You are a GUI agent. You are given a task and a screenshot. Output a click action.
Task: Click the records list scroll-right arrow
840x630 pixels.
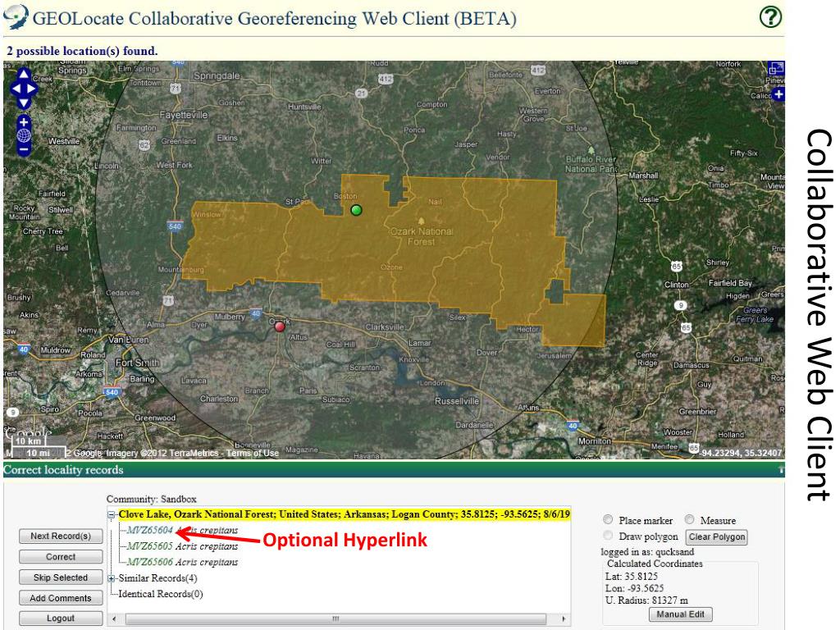point(563,619)
